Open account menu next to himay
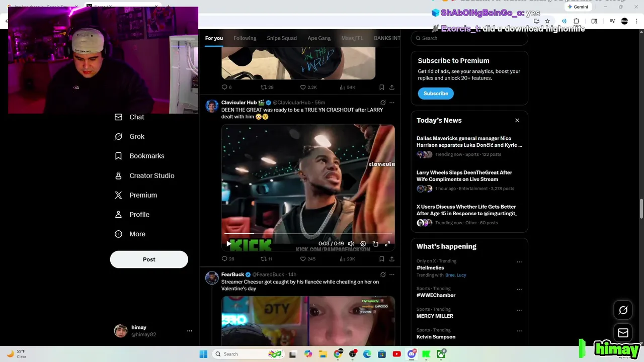The image size is (644, 362). click(x=190, y=331)
